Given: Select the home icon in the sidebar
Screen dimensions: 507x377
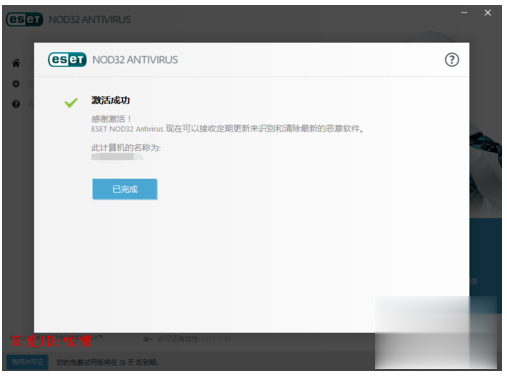Looking at the screenshot, I should click(x=16, y=63).
